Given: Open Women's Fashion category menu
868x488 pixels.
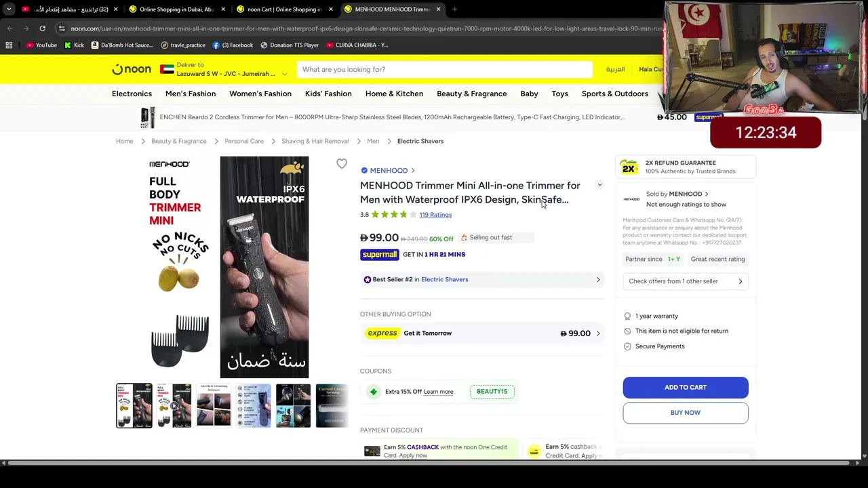Looking at the screenshot, I should point(260,94).
